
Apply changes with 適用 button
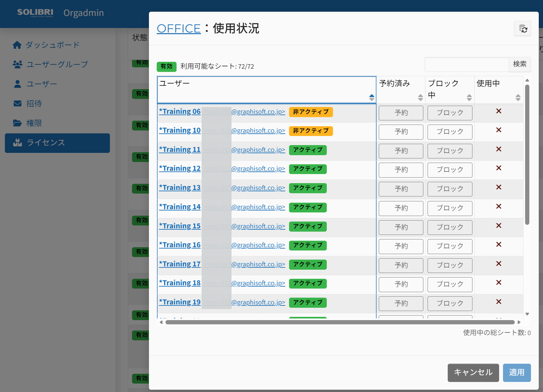coord(517,373)
